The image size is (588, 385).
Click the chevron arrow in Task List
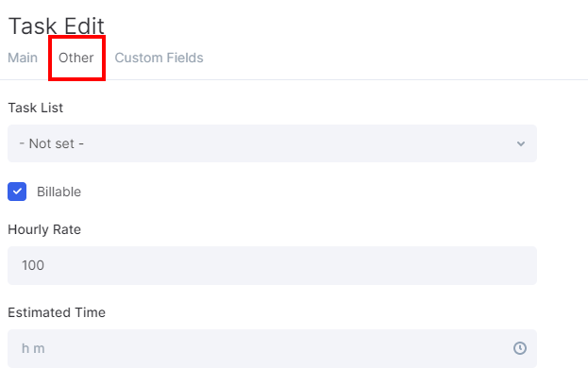(x=520, y=143)
